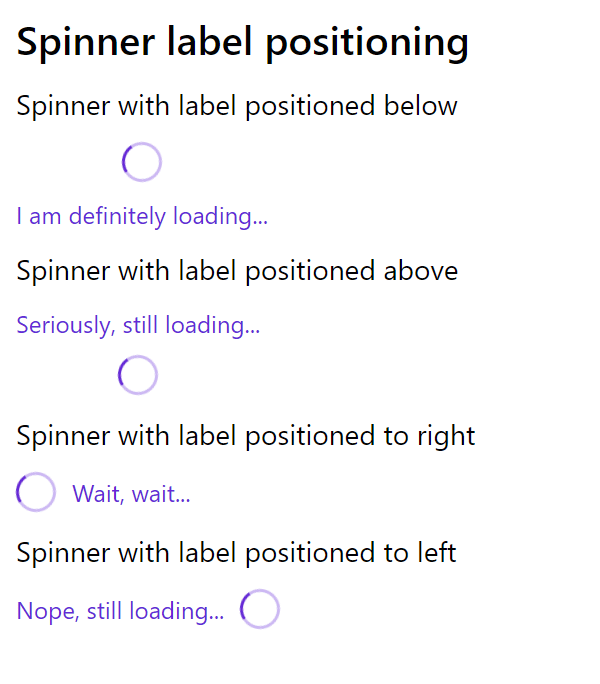Click the word "left" in the fourth description
This screenshot has height=684, width=600.
coord(437,552)
